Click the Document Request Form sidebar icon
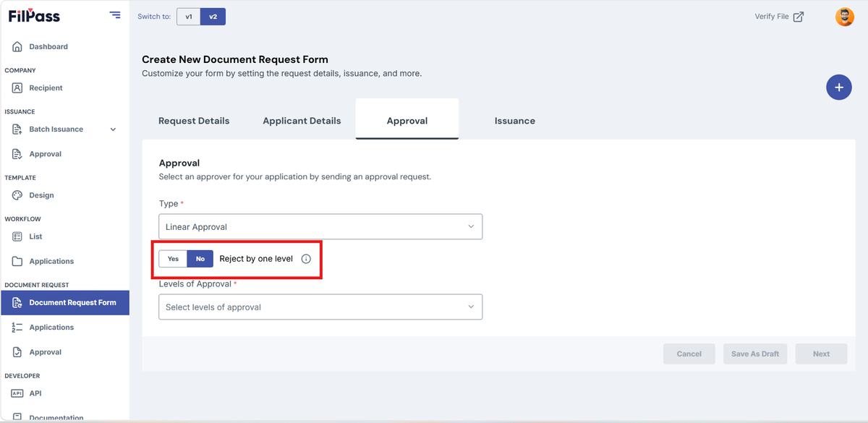 [x=17, y=303]
